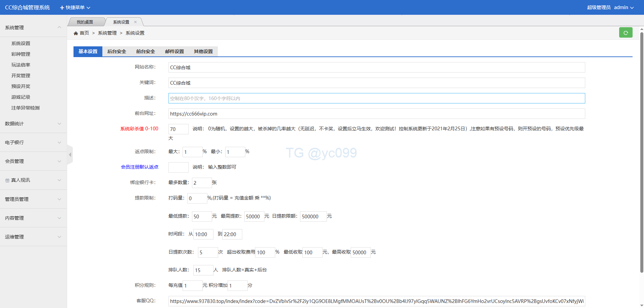Click the 真人视讯 menu icon

[7, 180]
